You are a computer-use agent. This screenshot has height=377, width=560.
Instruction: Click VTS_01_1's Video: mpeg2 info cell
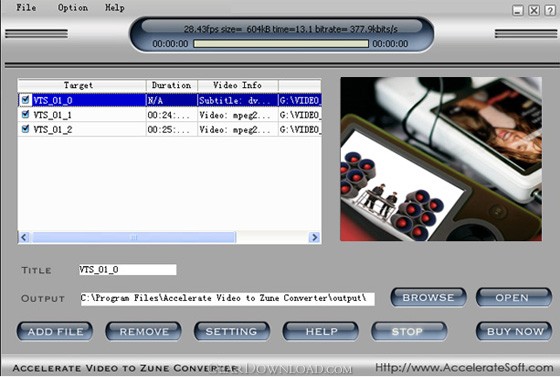click(238, 115)
